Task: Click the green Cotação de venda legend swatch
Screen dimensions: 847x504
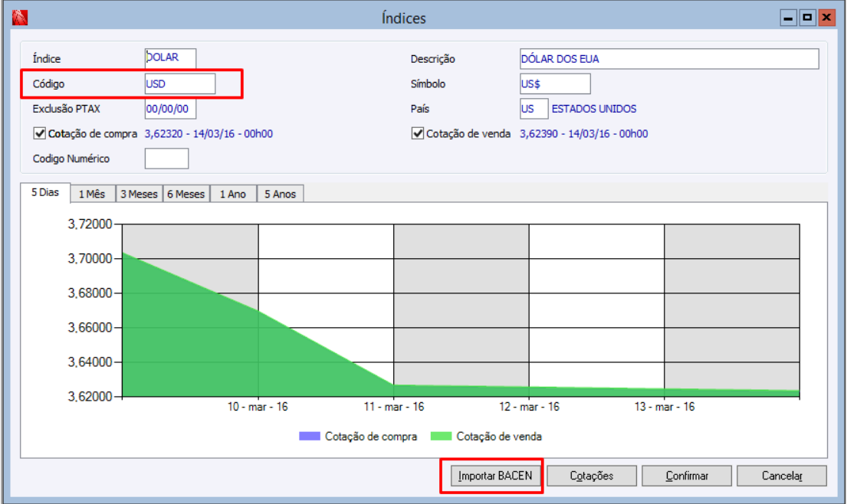Action: point(441,436)
